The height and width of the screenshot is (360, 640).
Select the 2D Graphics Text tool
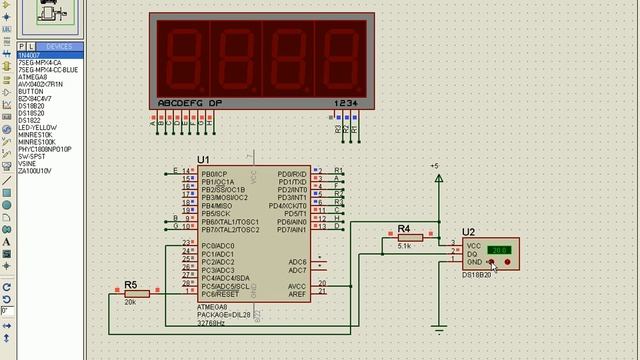[x=7, y=242]
